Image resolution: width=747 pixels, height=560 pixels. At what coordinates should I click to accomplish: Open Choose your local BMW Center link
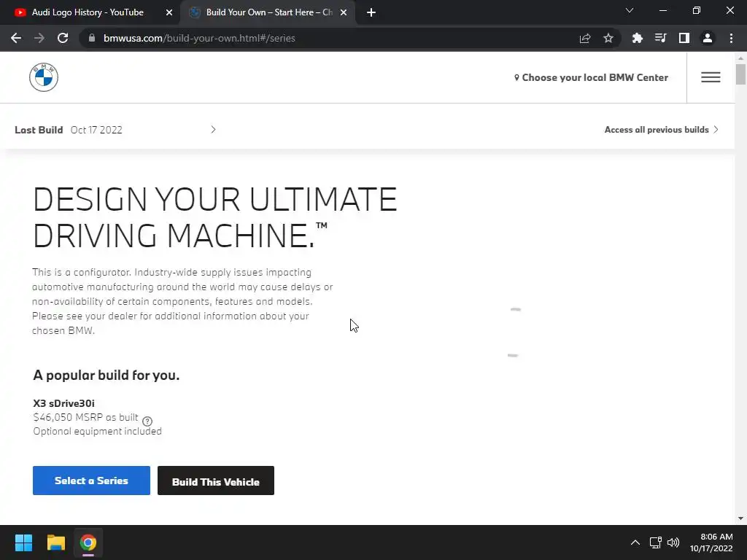pyautogui.click(x=591, y=77)
